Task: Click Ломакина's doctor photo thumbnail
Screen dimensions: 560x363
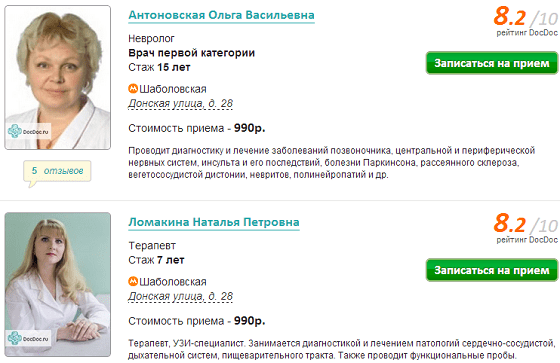Action: pyautogui.click(x=58, y=284)
